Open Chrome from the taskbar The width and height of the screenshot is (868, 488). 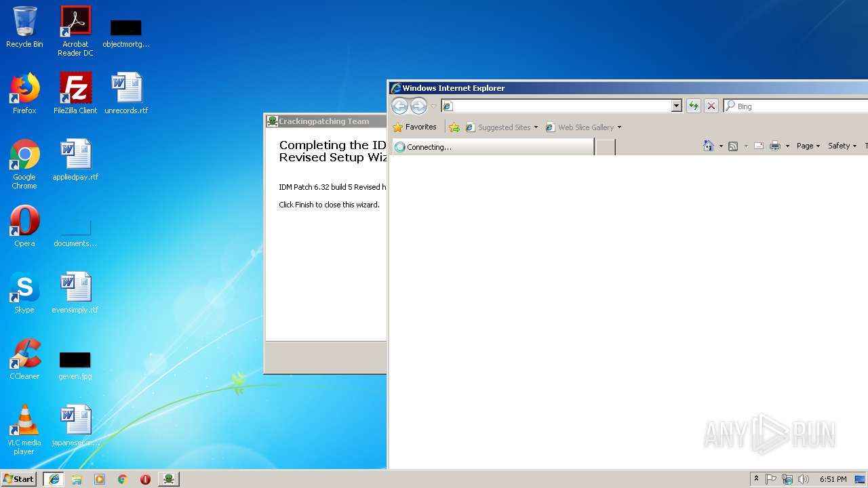coord(123,479)
